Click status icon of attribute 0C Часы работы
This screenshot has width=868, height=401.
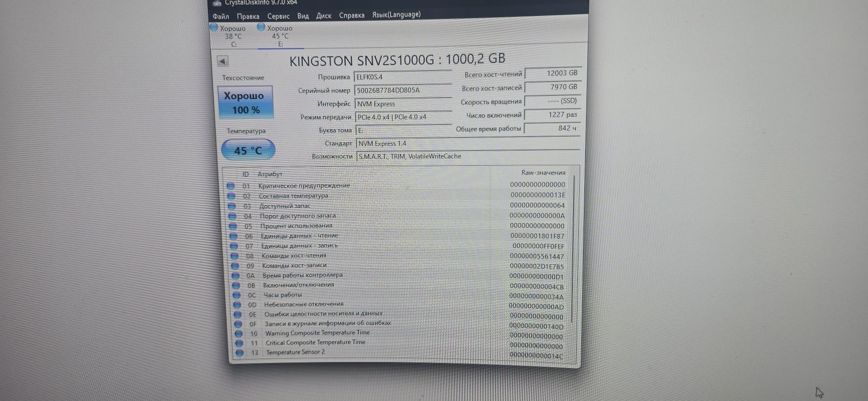click(237, 296)
